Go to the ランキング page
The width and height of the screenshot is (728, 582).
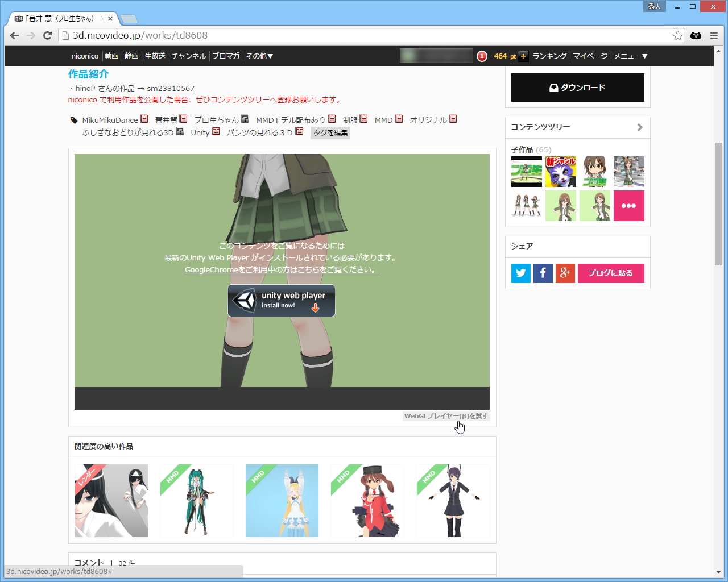click(549, 56)
